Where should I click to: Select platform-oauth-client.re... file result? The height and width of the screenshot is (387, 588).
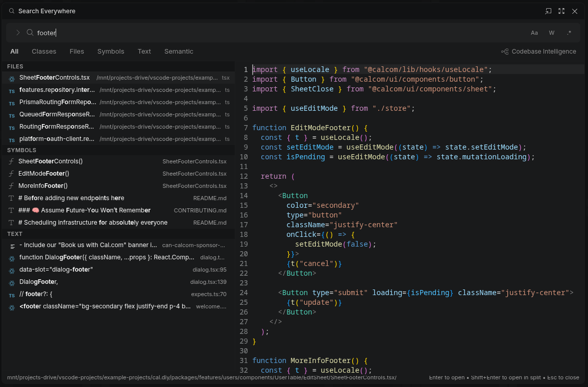118,139
